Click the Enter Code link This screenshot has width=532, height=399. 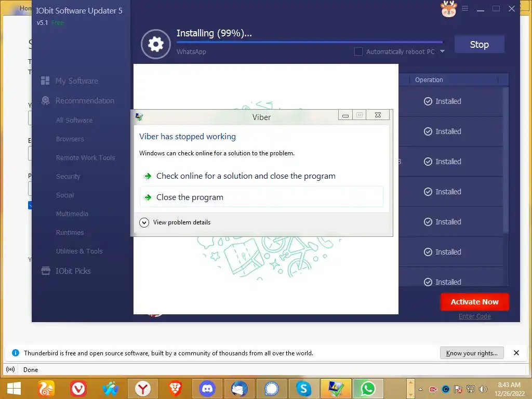click(474, 316)
